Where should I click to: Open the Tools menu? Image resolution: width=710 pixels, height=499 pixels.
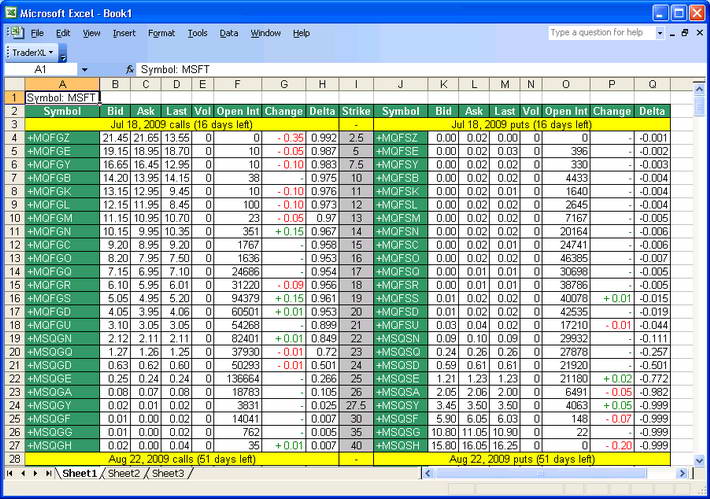pyautogui.click(x=197, y=33)
